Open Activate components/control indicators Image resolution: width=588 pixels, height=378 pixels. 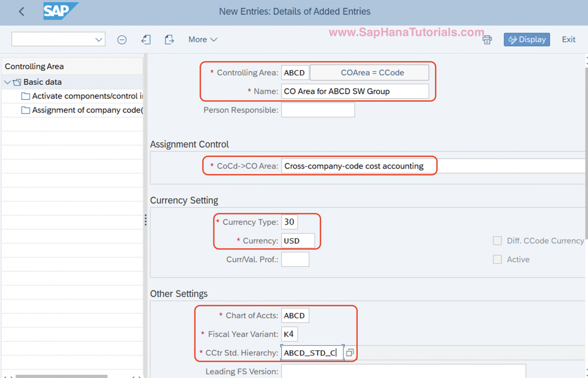coord(87,96)
